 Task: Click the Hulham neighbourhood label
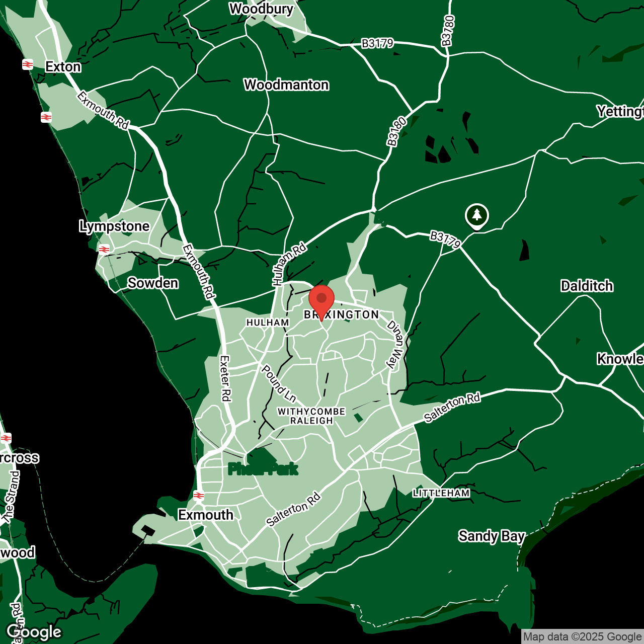click(x=268, y=323)
